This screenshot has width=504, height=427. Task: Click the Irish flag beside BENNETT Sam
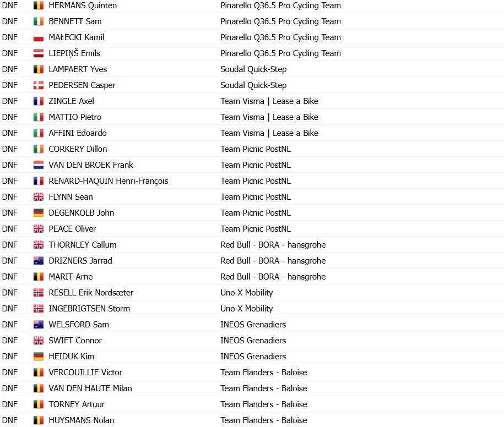point(38,21)
